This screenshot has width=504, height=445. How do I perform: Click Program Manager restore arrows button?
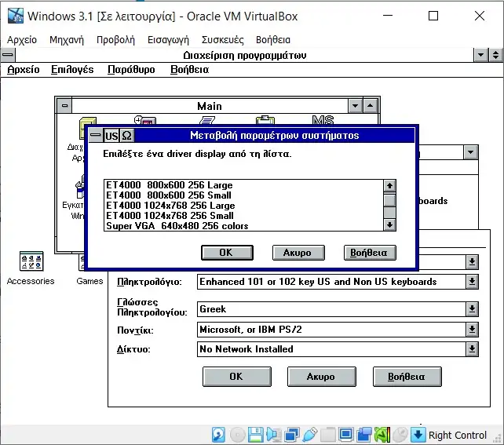coord(496,55)
